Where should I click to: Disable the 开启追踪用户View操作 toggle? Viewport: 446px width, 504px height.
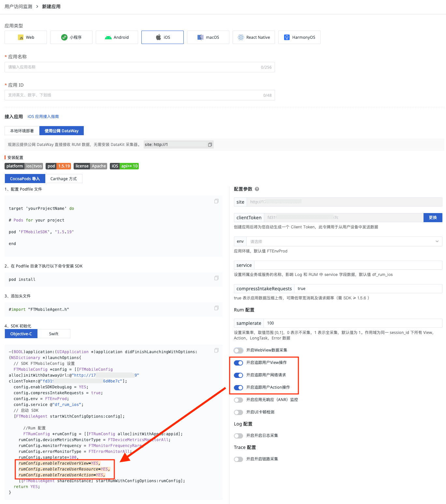(x=238, y=363)
